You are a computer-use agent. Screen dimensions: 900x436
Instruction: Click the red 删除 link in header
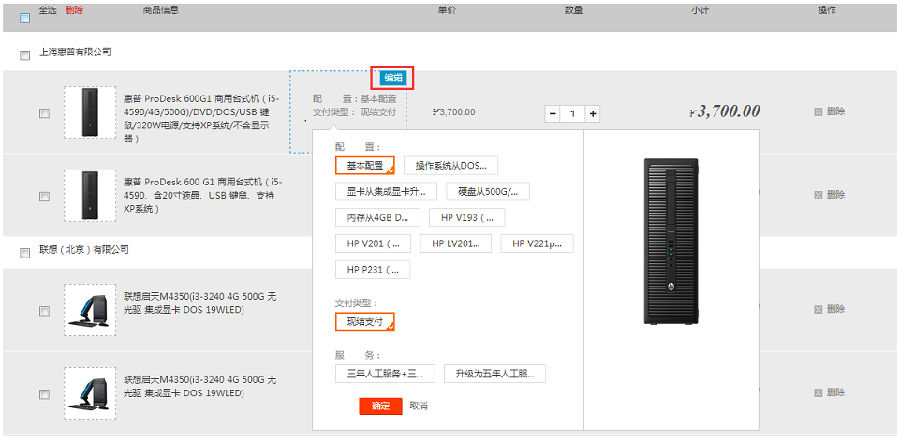74,10
